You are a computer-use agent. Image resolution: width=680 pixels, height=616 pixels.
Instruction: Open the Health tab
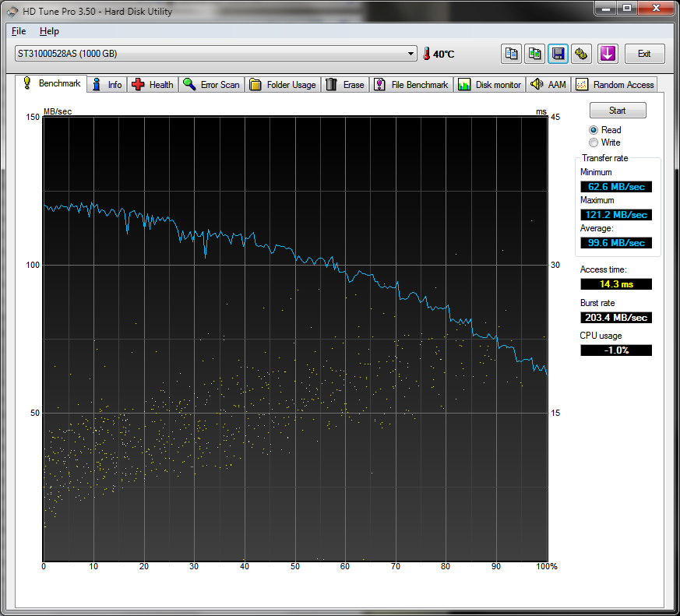coord(153,85)
